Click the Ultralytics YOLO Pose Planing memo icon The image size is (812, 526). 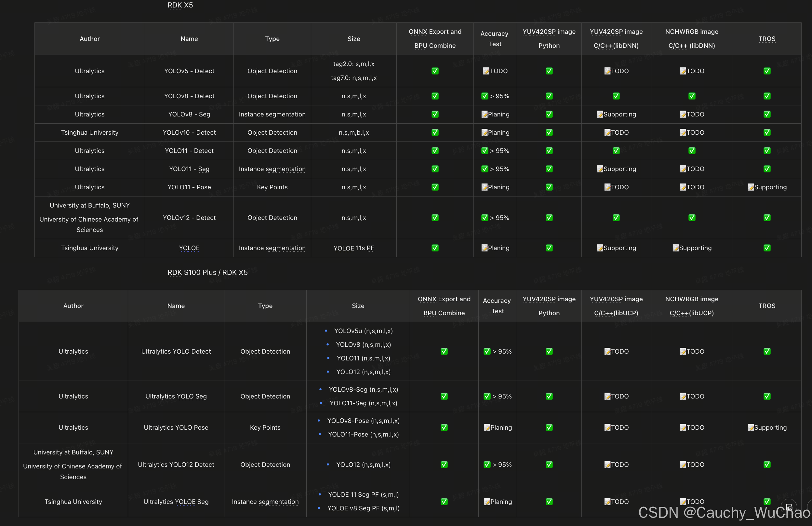(x=487, y=427)
